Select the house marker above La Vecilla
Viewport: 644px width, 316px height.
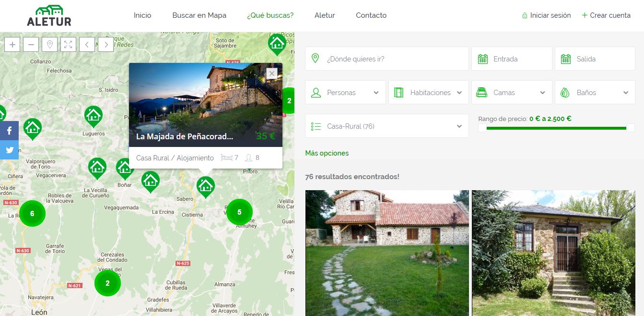[x=97, y=168]
